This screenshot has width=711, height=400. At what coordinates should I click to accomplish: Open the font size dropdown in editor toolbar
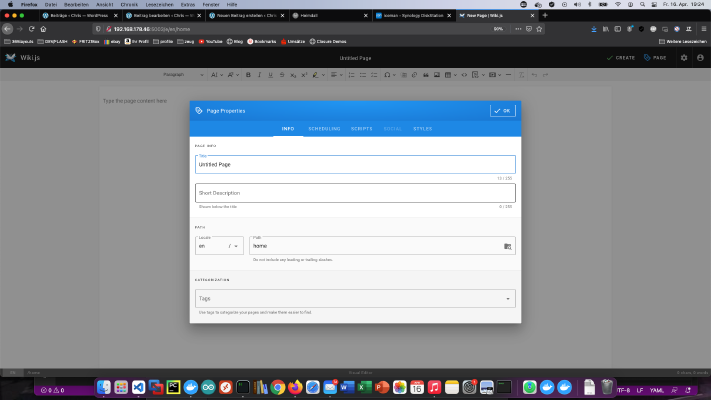pyautogui.click(x=216, y=75)
